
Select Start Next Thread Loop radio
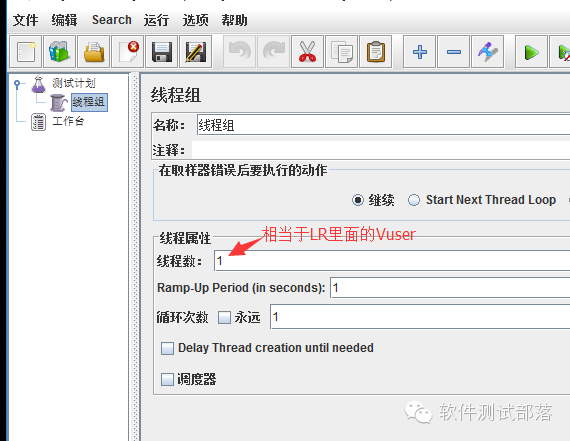tap(414, 200)
